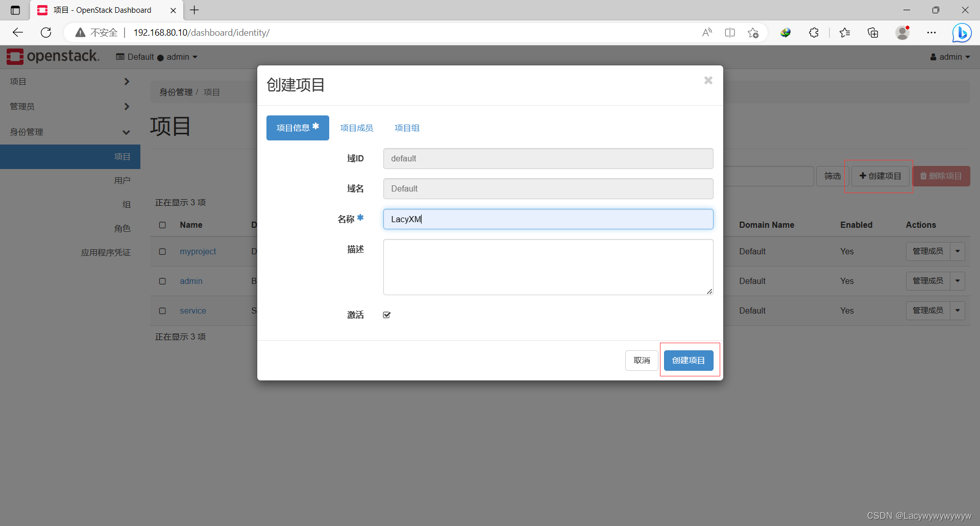980x526 pixels.
Task: Click the plus icon on 创建项目 button
Action: [862, 176]
